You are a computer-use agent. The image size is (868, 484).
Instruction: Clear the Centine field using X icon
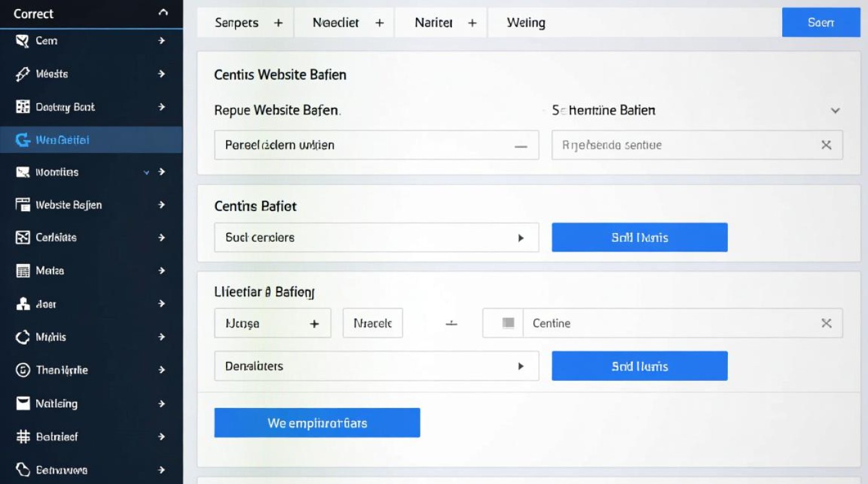[x=826, y=323]
